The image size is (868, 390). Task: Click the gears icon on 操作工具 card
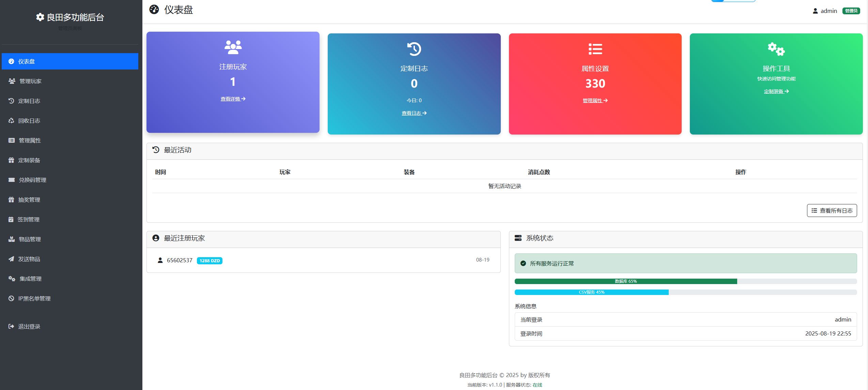click(776, 49)
